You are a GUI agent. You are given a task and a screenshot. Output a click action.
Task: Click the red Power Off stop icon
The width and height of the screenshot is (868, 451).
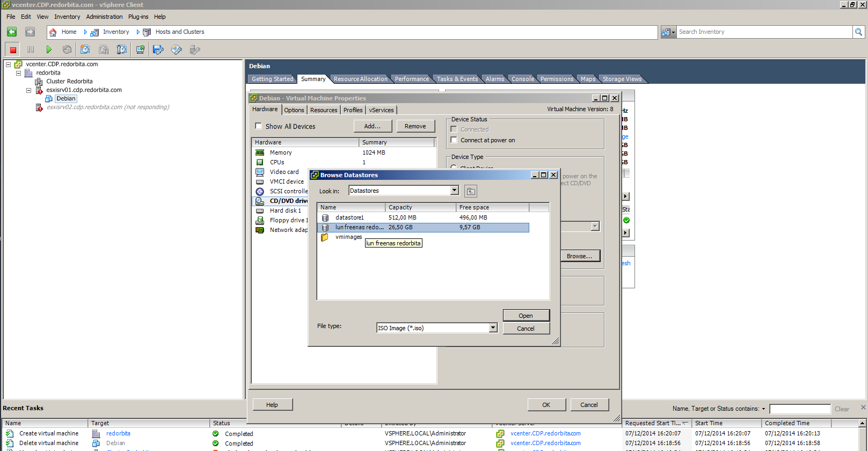tap(13, 50)
